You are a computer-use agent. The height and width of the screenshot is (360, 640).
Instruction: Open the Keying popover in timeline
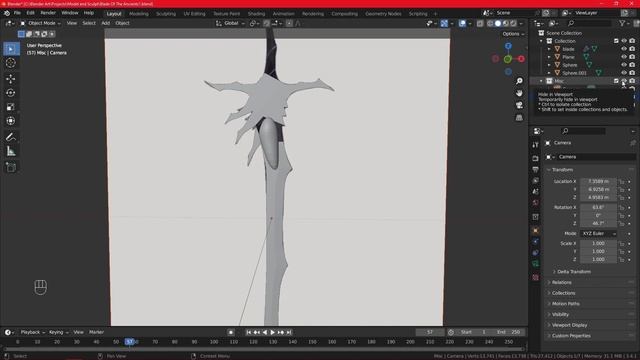(59, 332)
